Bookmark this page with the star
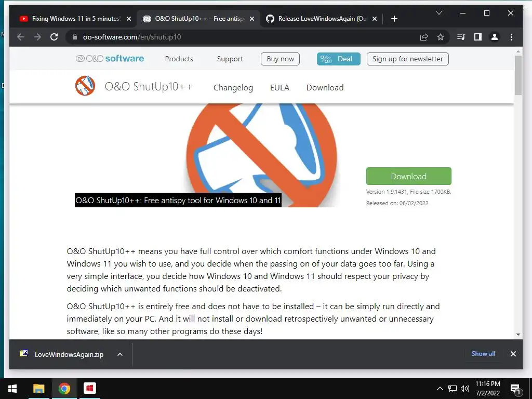The height and width of the screenshot is (399, 532). 441,37
